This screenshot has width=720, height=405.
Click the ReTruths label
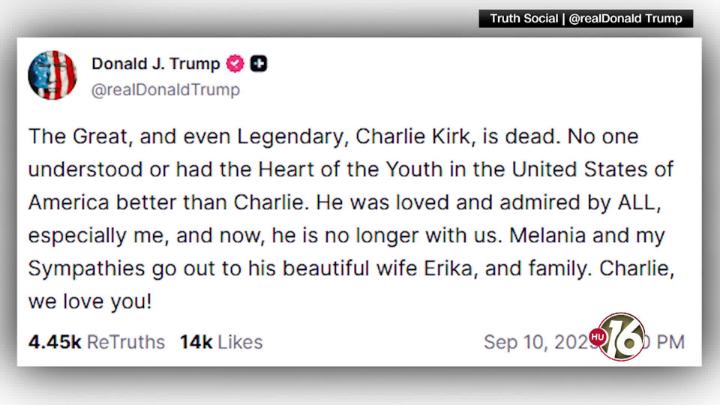[126, 342]
